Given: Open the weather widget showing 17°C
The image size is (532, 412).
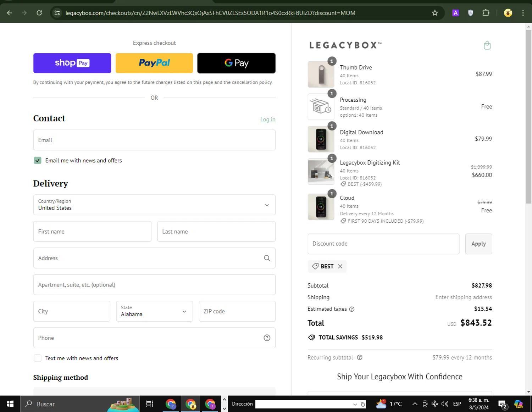Looking at the screenshot, I should (389, 404).
